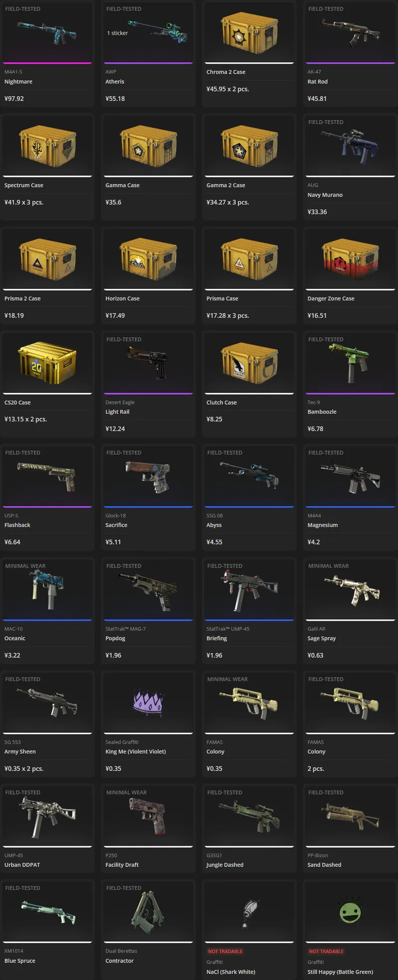Open the Chroma 2 Case item

coord(249,54)
